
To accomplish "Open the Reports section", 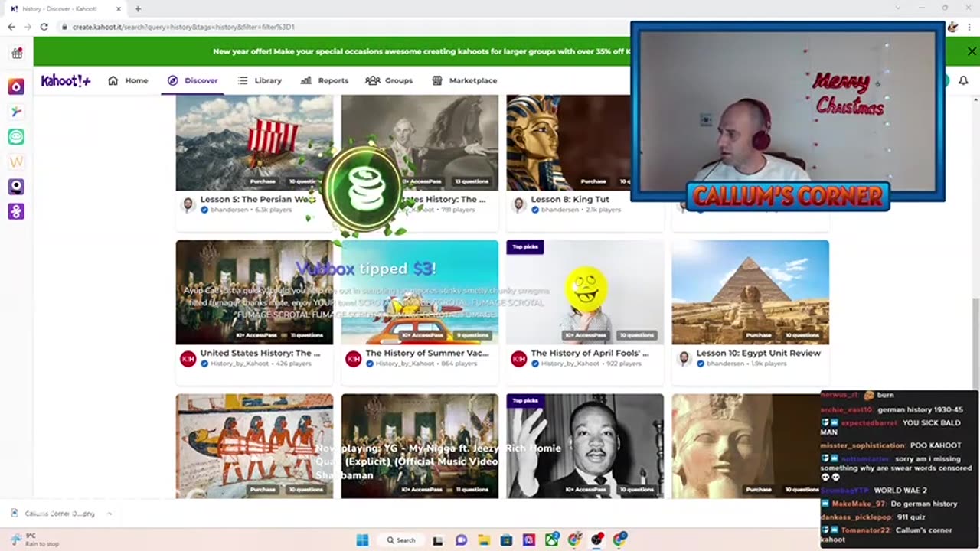I will click(325, 80).
